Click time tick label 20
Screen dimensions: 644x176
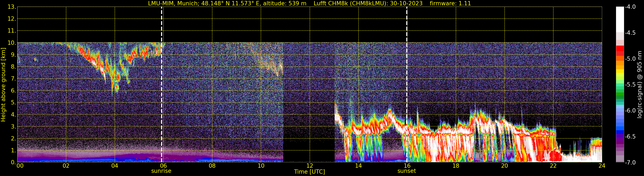point(505,166)
